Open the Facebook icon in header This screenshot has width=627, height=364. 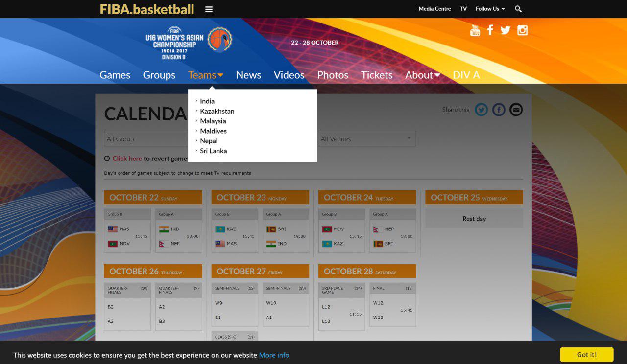[490, 30]
